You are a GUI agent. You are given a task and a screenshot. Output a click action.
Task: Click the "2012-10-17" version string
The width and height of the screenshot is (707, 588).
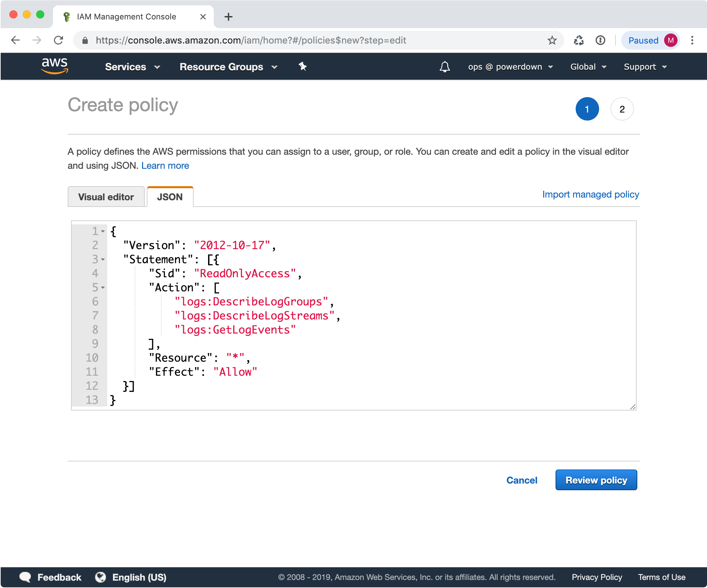pyautogui.click(x=232, y=245)
